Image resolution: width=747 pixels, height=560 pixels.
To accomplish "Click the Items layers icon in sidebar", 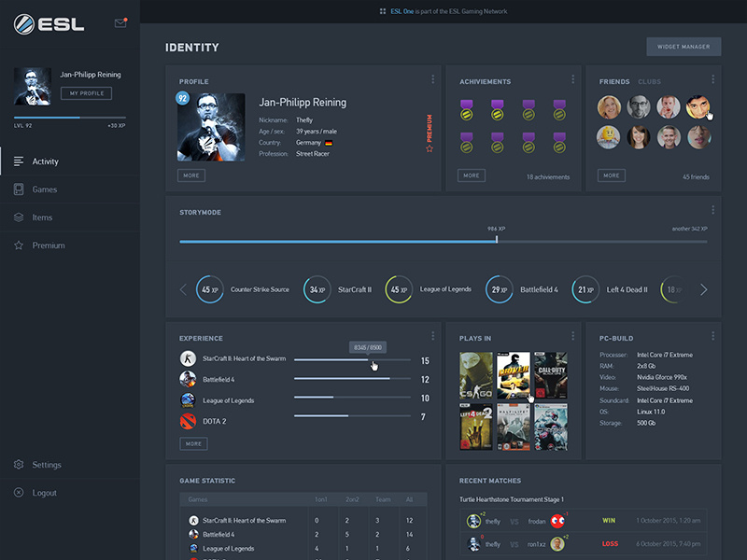I will (x=19, y=217).
